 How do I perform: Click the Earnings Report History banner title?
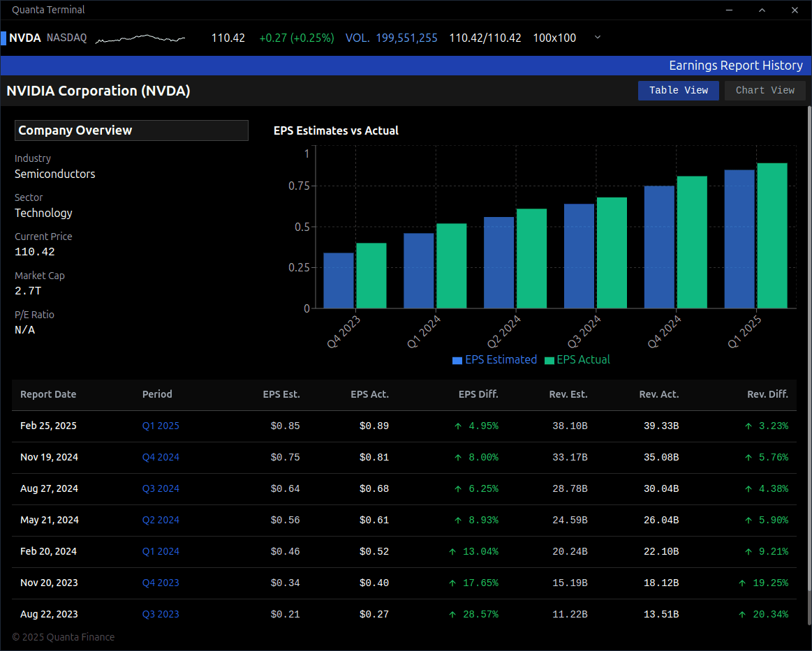(x=736, y=66)
